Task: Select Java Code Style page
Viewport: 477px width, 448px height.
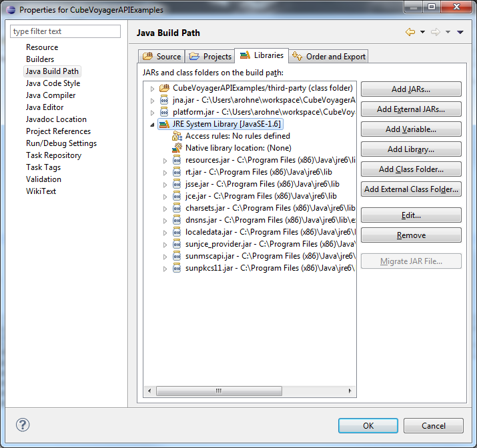Action: coord(53,83)
